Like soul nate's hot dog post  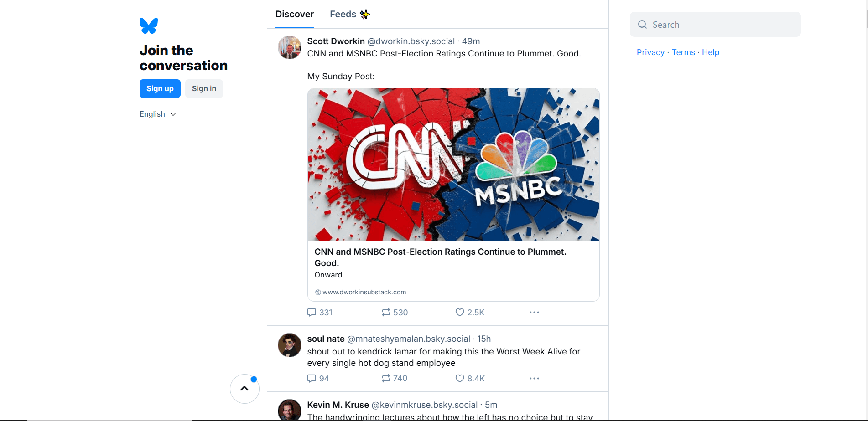[459, 378]
